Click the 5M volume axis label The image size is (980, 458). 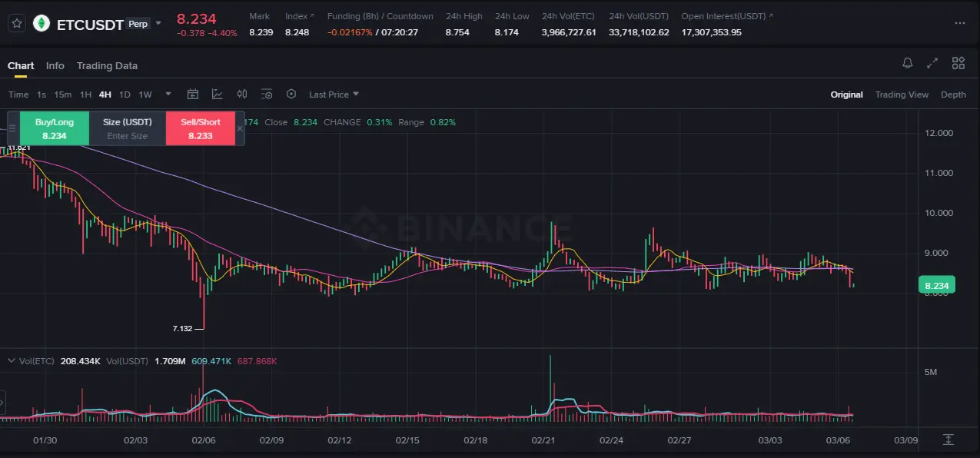tap(931, 372)
